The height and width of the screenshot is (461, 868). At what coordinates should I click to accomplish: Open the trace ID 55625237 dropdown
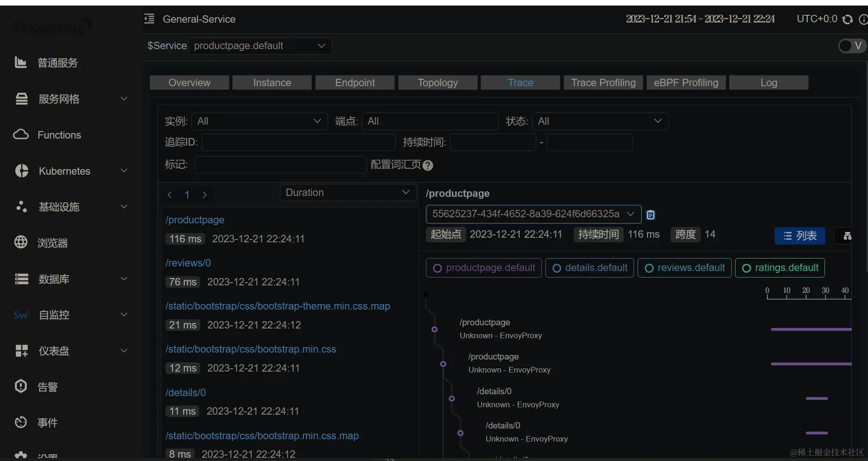coord(533,214)
